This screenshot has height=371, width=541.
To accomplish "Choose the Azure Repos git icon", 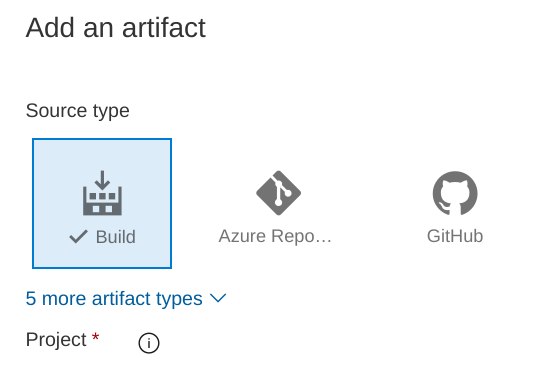I will click(278, 193).
